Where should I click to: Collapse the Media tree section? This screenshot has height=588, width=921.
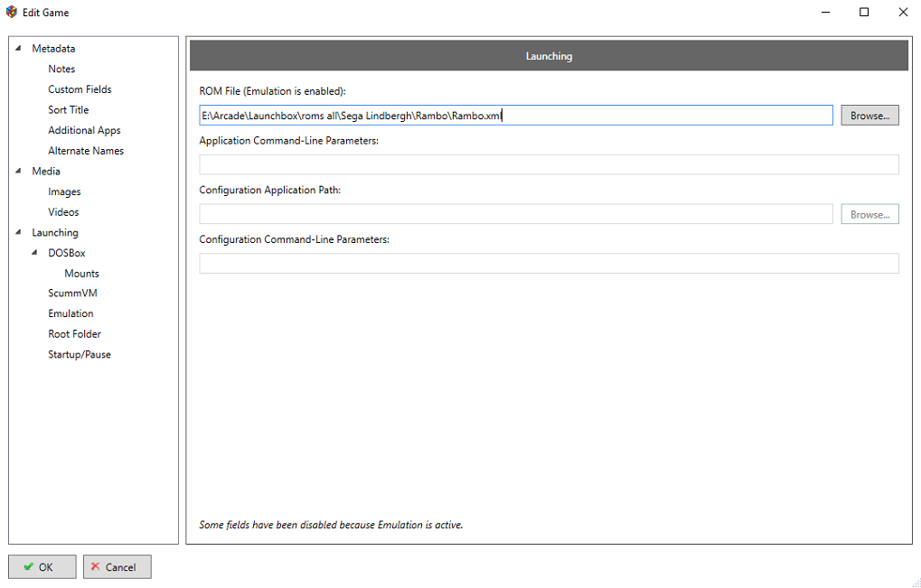point(18,171)
